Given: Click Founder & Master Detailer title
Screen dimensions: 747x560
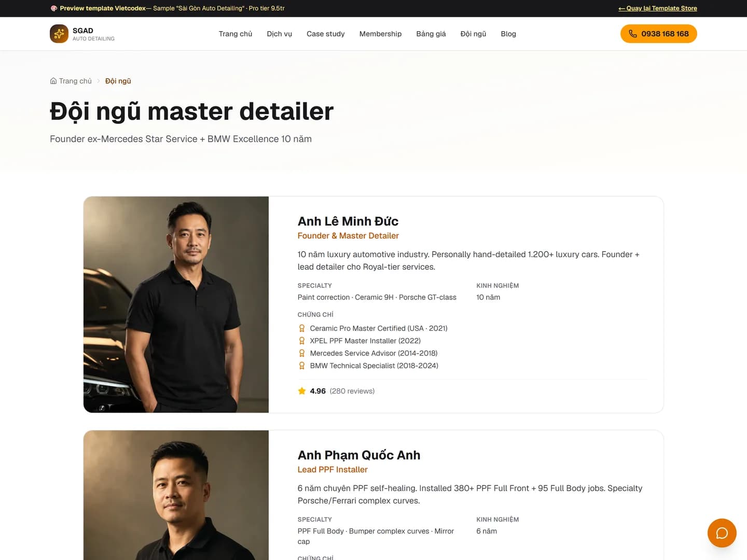Looking at the screenshot, I should tap(348, 235).
